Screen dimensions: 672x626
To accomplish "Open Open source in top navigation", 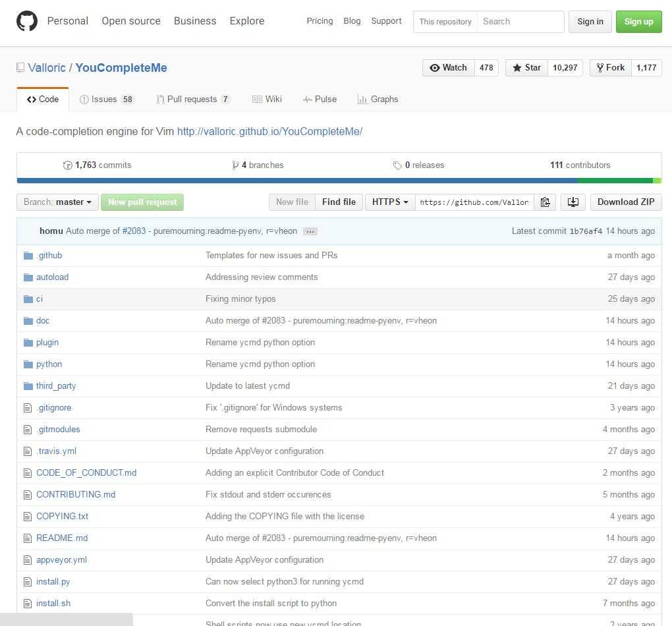I will point(131,21).
